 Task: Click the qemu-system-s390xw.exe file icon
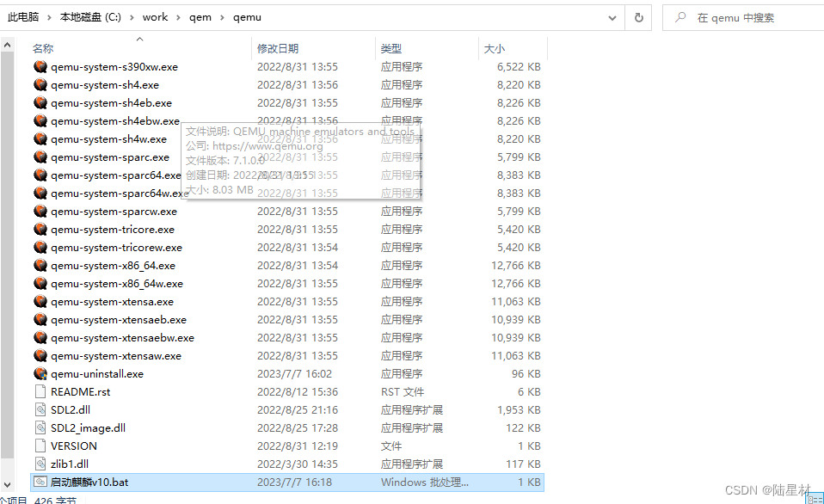(40, 67)
